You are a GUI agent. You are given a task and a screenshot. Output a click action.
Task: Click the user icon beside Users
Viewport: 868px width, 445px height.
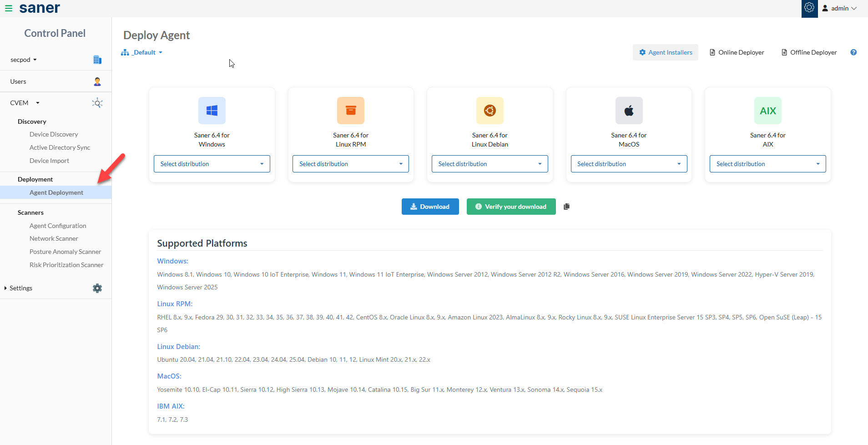96,81
